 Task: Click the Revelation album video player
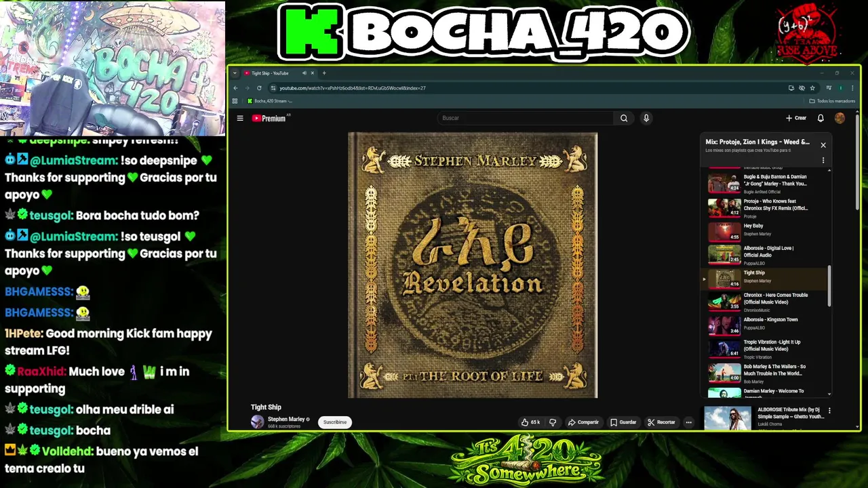tap(473, 265)
